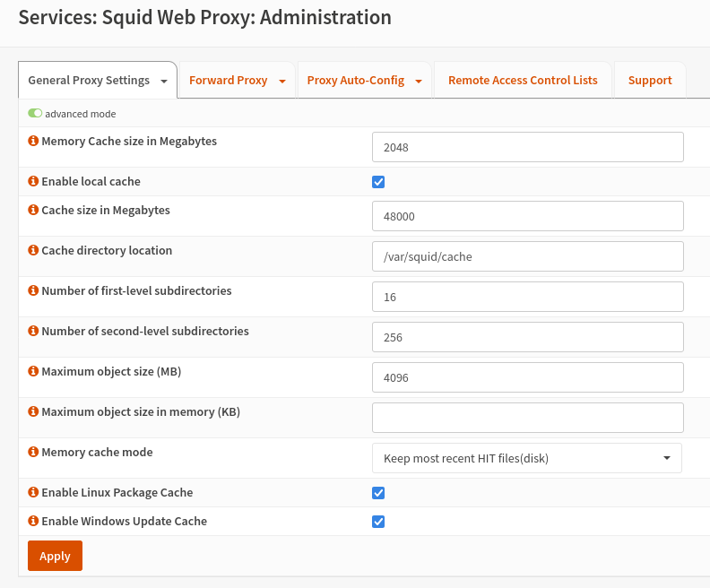The width and height of the screenshot is (710, 588).
Task: Uncheck Enable Windows Update Cache
Action: [x=378, y=522]
